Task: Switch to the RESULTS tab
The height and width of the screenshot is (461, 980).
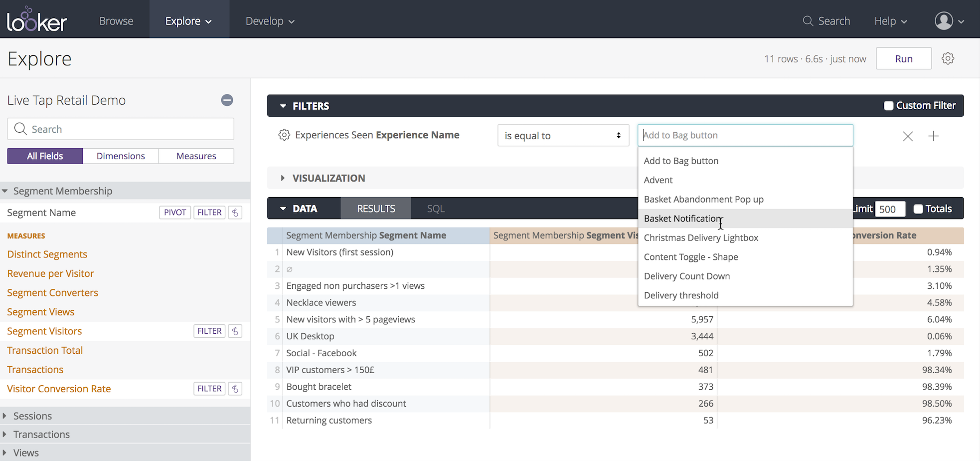Action: pyautogui.click(x=376, y=209)
